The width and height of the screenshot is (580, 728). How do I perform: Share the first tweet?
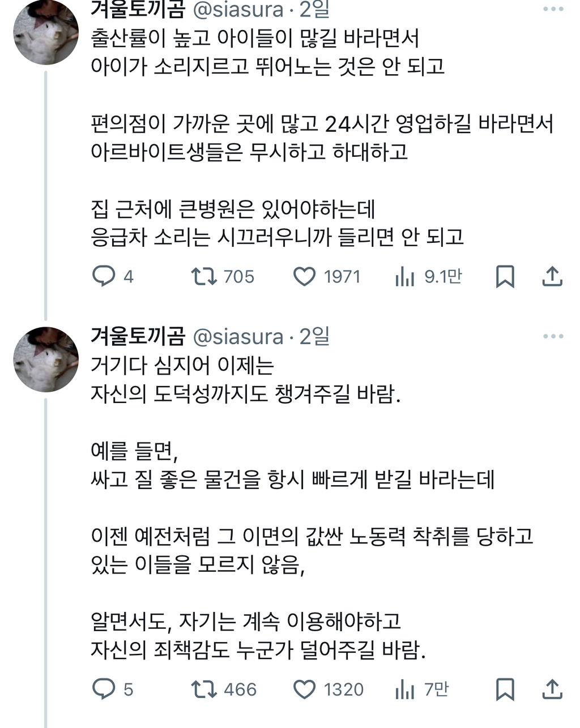click(552, 276)
